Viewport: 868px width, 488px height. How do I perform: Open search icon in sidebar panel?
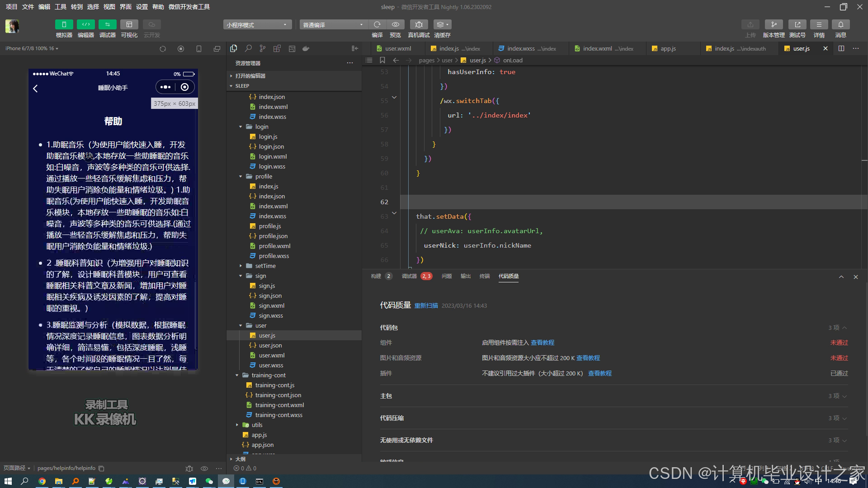coord(248,48)
